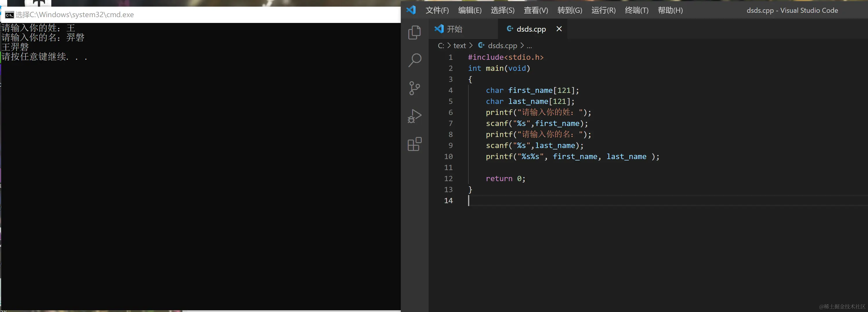Click the scanf last_name line
Image resolution: width=868 pixels, height=312 pixels.
535,146
